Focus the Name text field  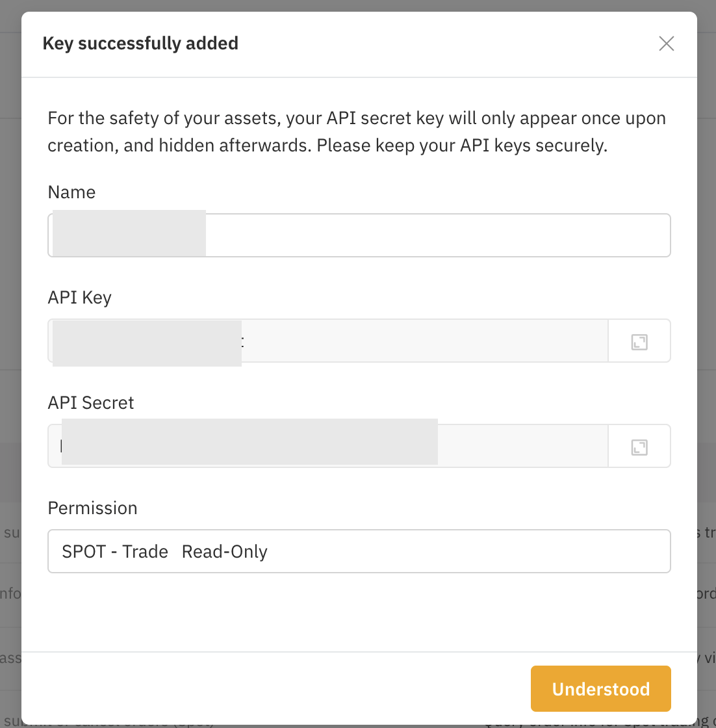[359, 235]
